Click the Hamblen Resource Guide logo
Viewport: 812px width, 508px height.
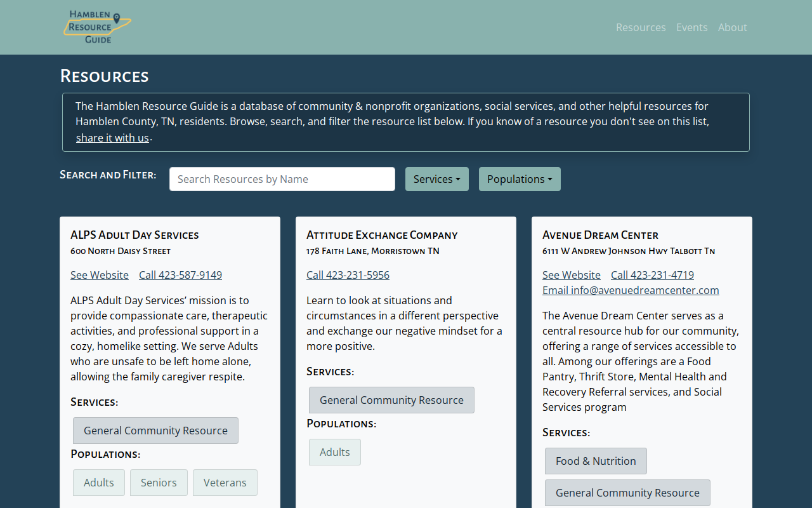[97, 27]
